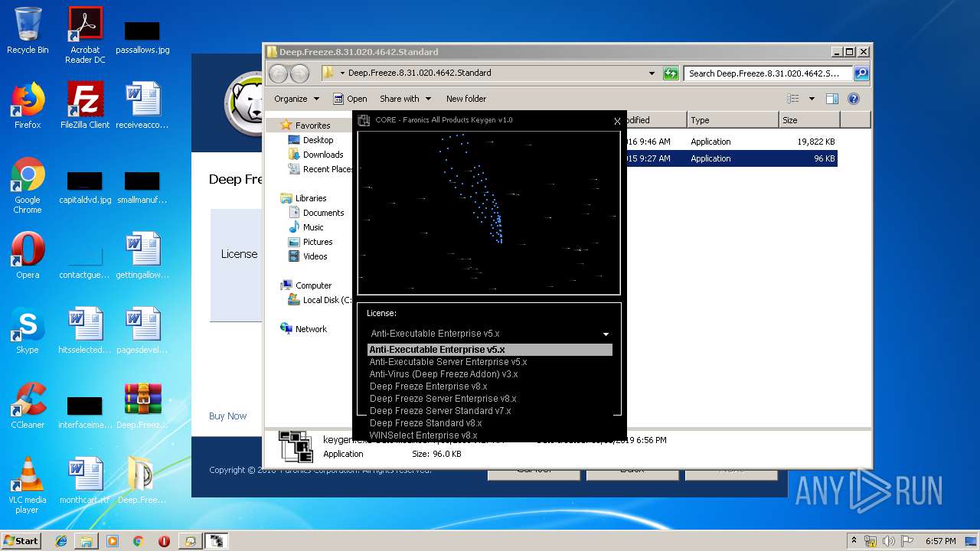
Task: Open Chrome from the taskbar
Action: click(138, 541)
